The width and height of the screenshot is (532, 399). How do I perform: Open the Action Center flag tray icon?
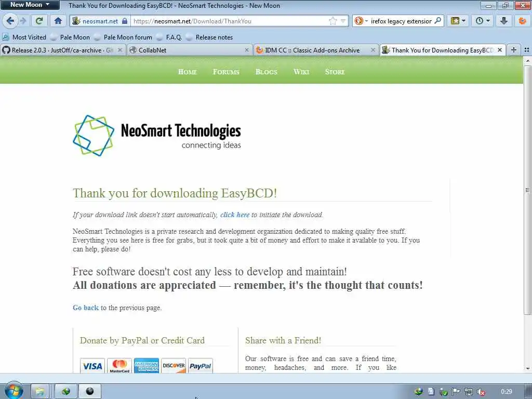456,392
